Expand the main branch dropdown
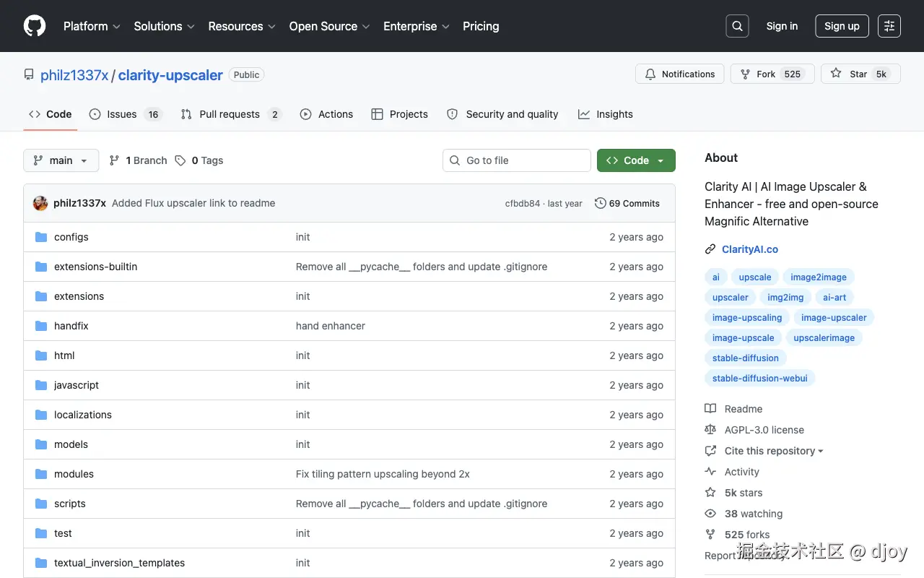The width and height of the screenshot is (924, 578). point(61,160)
